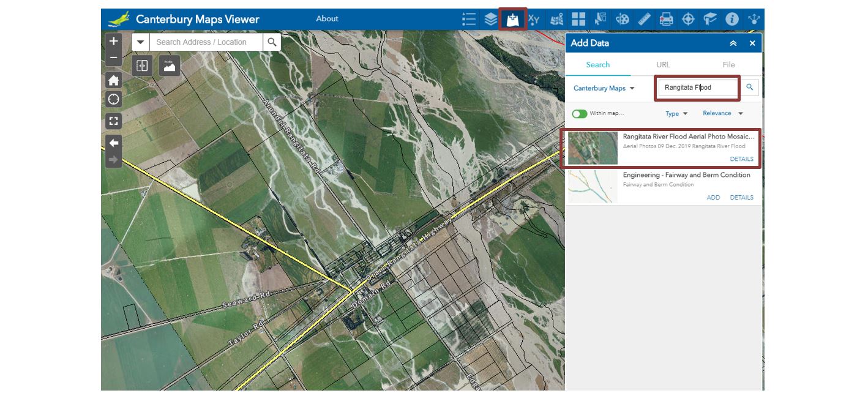Toggle the Within map switch
Viewport: 868px width, 393px height.
click(x=579, y=114)
